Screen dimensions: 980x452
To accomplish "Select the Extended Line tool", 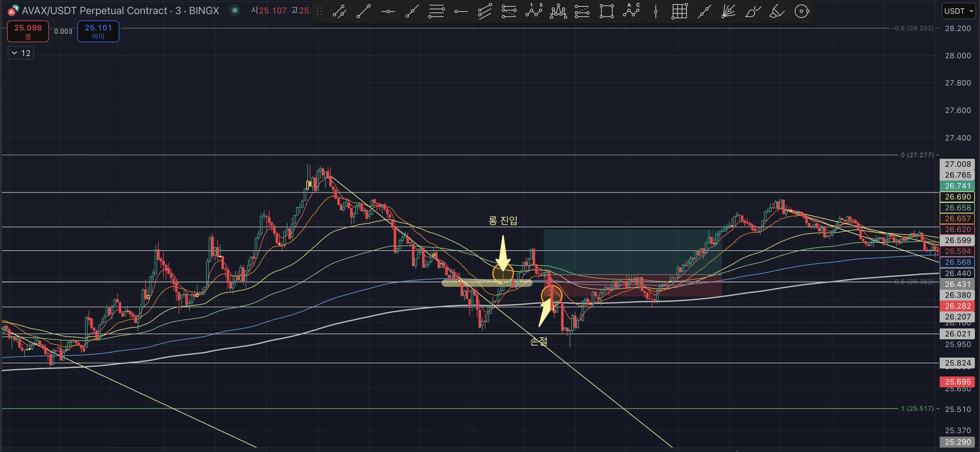I will click(704, 11).
